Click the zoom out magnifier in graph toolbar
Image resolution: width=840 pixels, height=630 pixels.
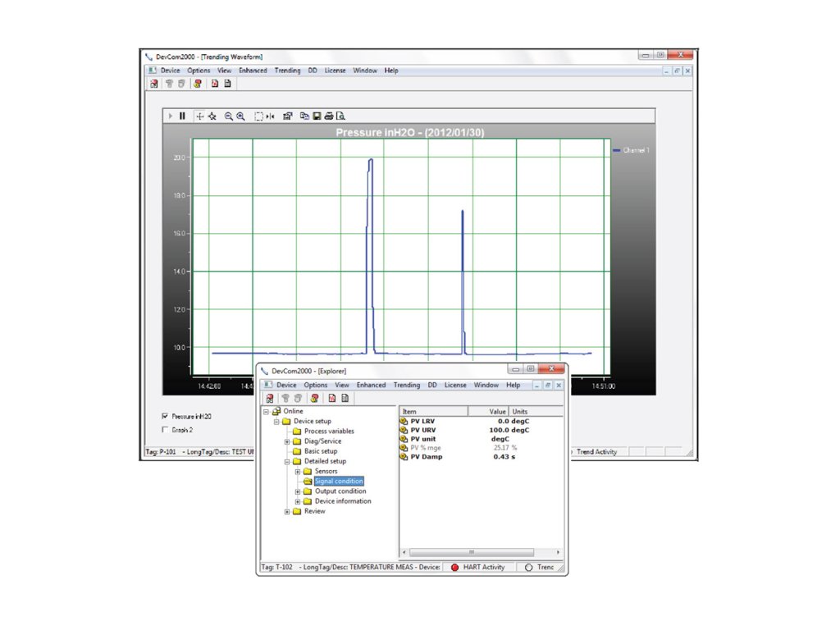[x=229, y=116]
